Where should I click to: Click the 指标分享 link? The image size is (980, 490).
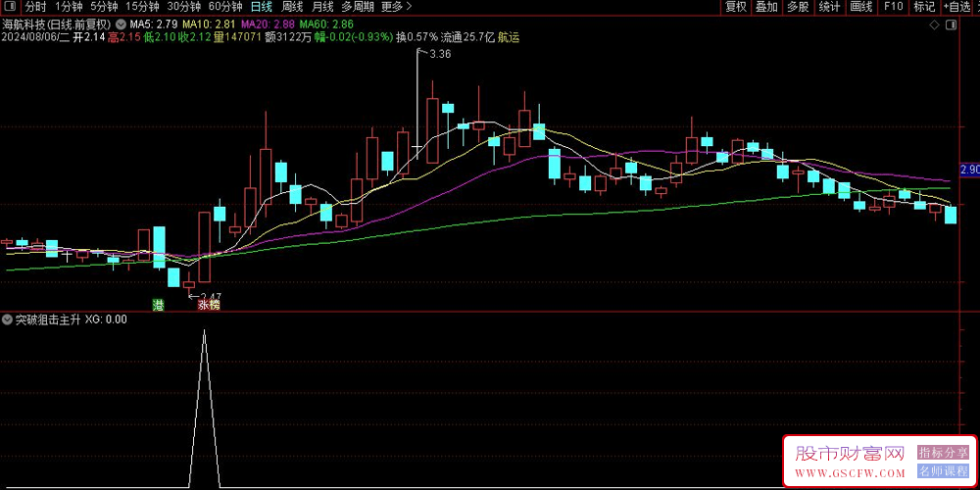[943, 452]
